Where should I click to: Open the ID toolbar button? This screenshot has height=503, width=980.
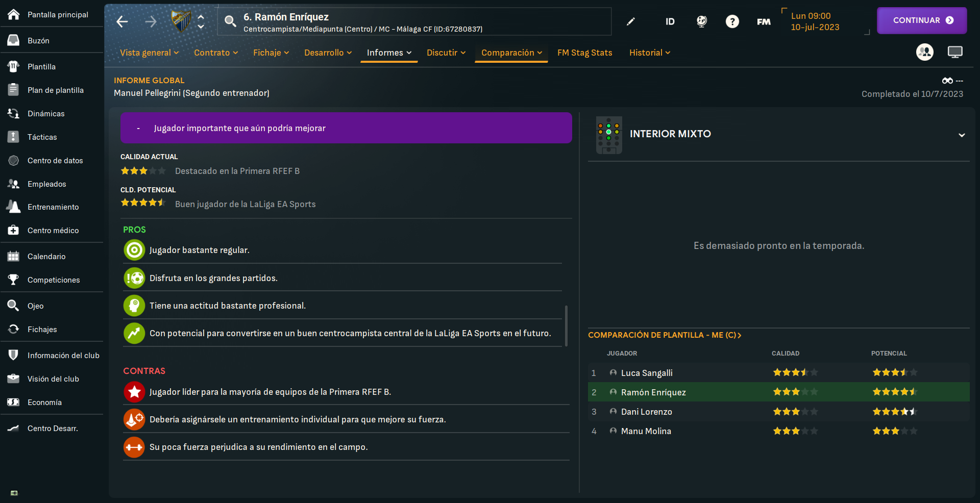click(x=670, y=21)
